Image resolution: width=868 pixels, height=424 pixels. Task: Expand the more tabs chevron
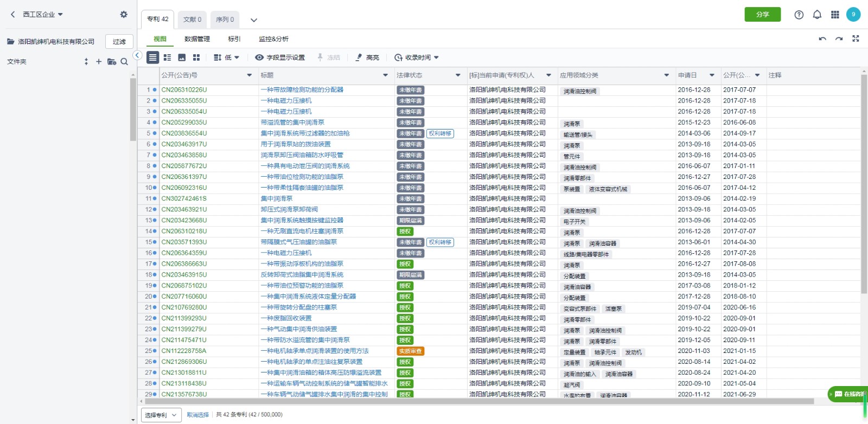(253, 20)
